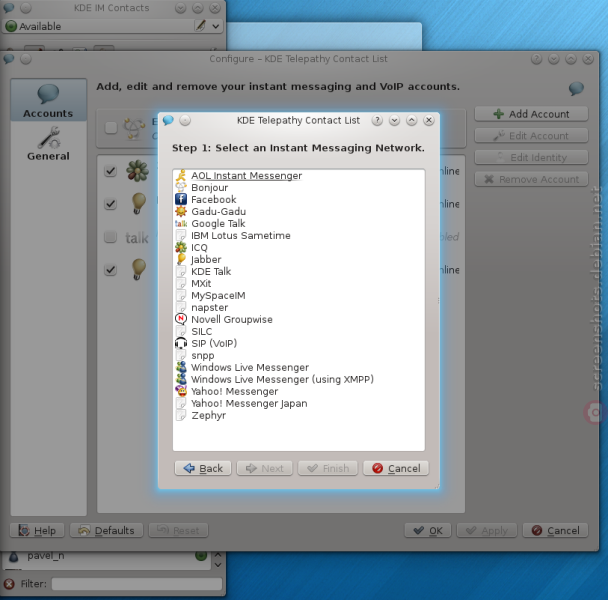
Task: Toggle the topmost unchecked account checkbox
Action: pos(111,128)
